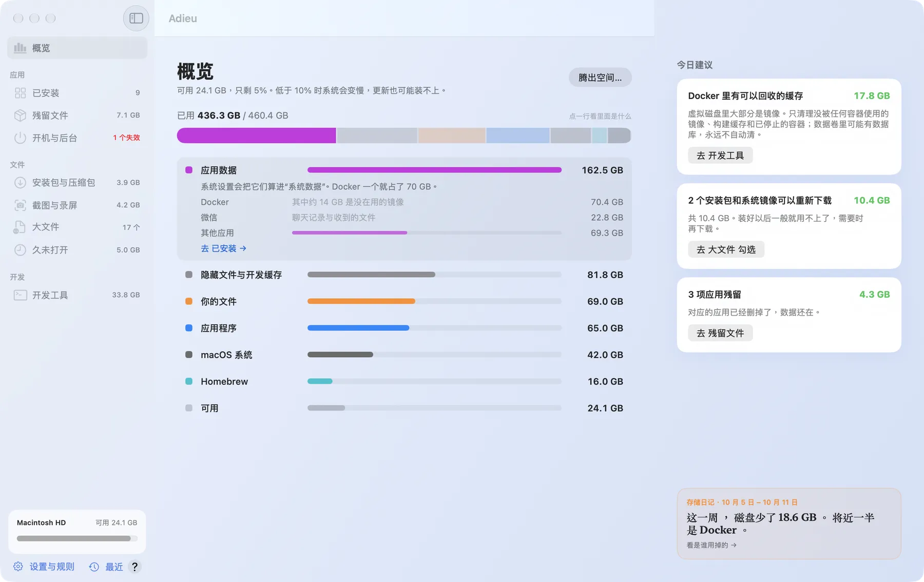Toggle the sidebar panel icon

pyautogui.click(x=136, y=18)
